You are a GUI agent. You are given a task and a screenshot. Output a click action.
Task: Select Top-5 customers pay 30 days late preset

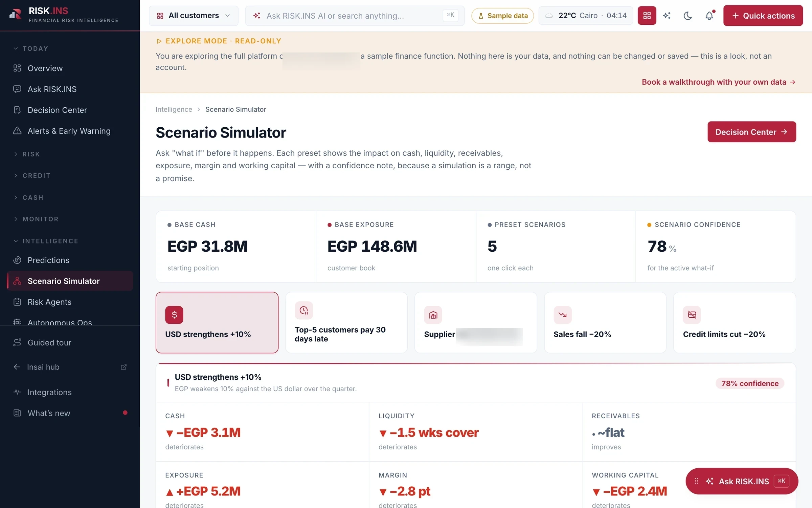pos(346,322)
